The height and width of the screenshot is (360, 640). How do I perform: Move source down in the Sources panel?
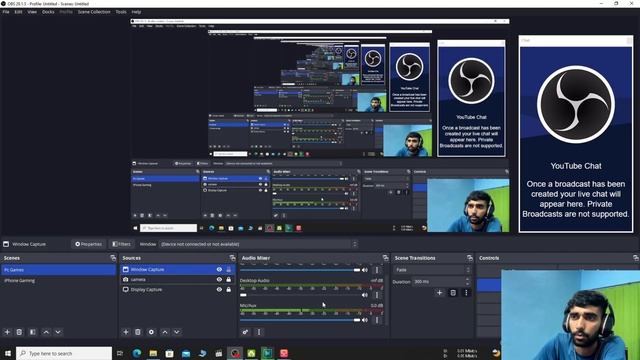(x=177, y=332)
